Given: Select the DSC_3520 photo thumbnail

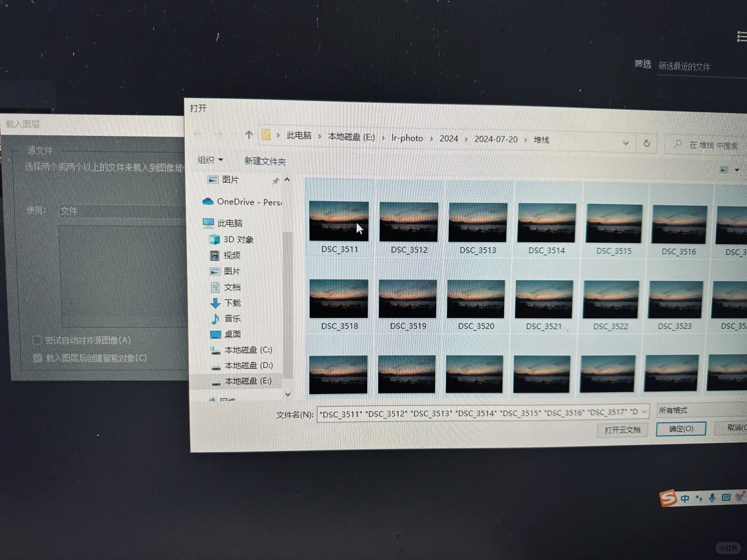Looking at the screenshot, I should pos(476,300).
